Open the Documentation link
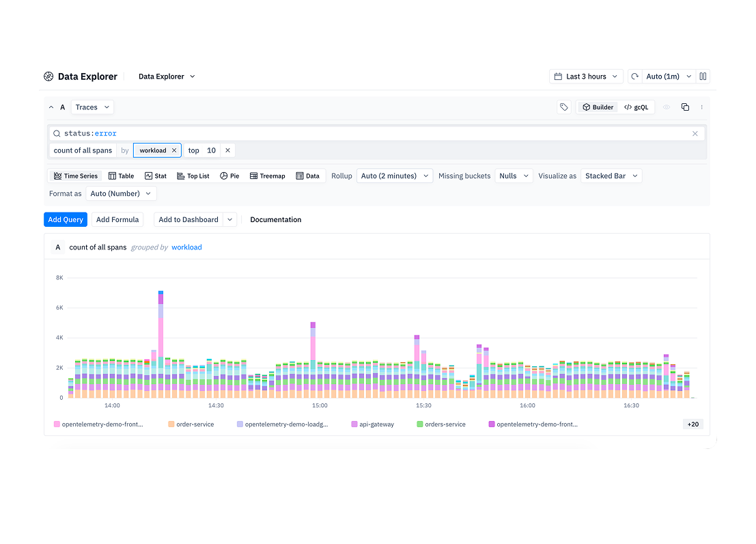Viewport: 756px width, 544px height. [276, 219]
